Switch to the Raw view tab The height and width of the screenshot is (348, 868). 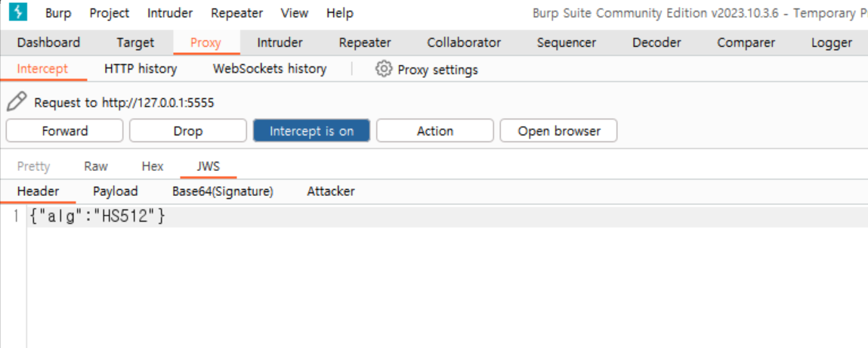click(96, 166)
